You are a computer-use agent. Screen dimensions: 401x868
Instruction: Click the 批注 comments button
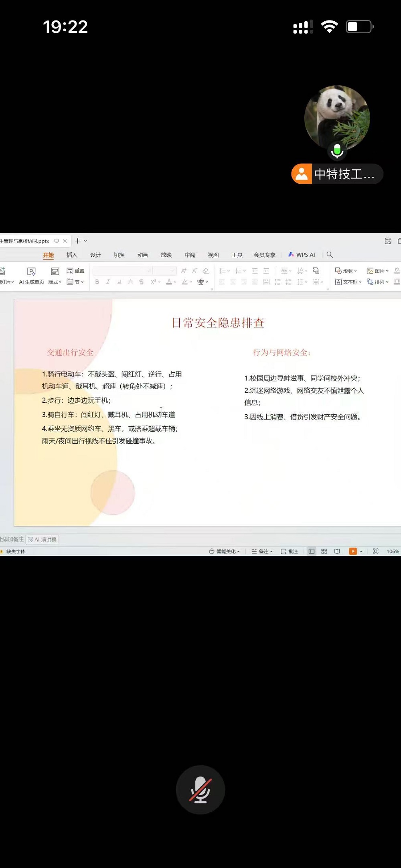[x=289, y=552]
